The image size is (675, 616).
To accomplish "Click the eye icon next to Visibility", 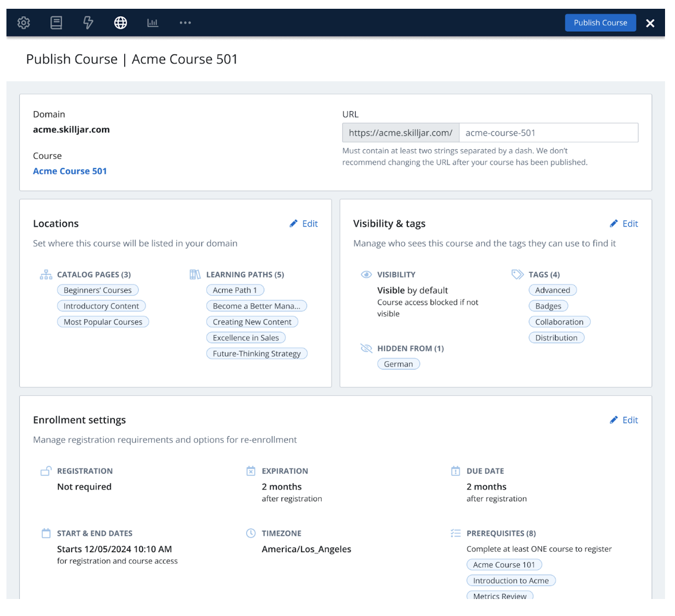I will 366,275.
